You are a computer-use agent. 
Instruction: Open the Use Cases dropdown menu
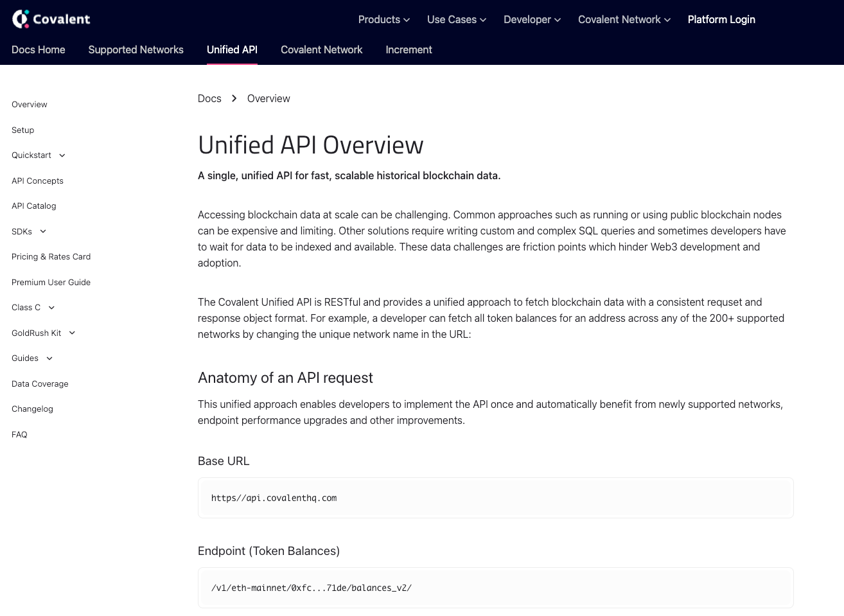click(x=457, y=19)
